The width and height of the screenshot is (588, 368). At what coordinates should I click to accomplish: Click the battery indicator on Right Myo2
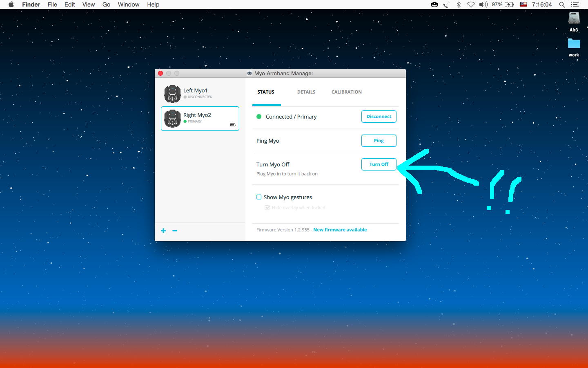coord(233,125)
